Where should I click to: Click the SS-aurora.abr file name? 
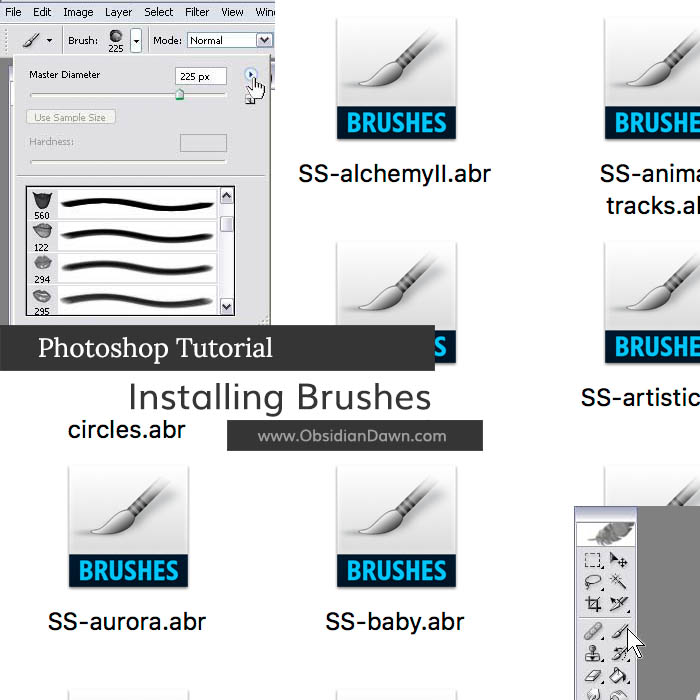pos(127,621)
